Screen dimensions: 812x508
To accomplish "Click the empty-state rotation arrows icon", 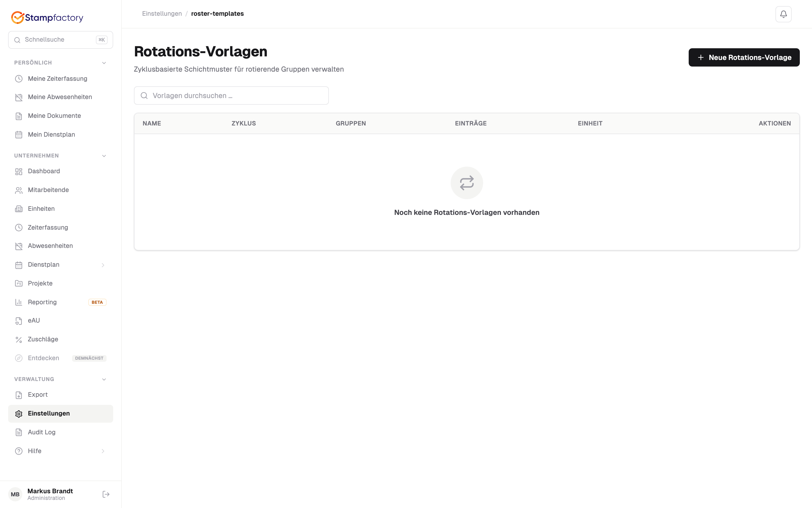I will pyautogui.click(x=467, y=183).
